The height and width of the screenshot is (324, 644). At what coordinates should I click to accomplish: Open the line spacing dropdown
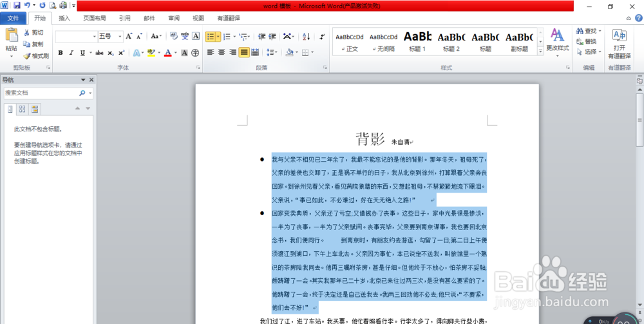coord(272,52)
